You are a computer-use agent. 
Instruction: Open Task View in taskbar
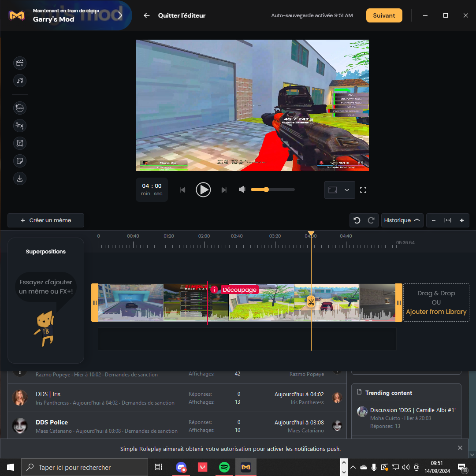[x=159, y=467]
